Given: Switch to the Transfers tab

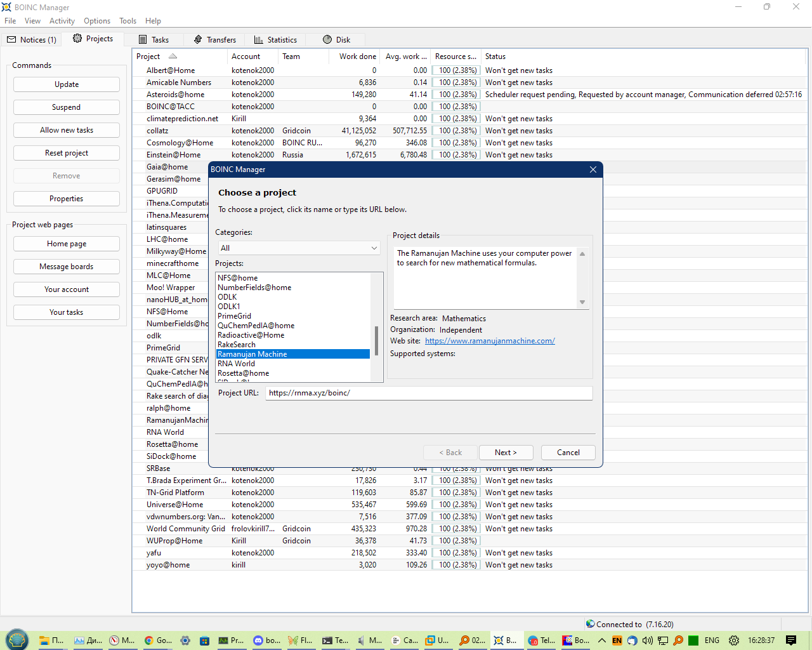Looking at the screenshot, I should [214, 39].
